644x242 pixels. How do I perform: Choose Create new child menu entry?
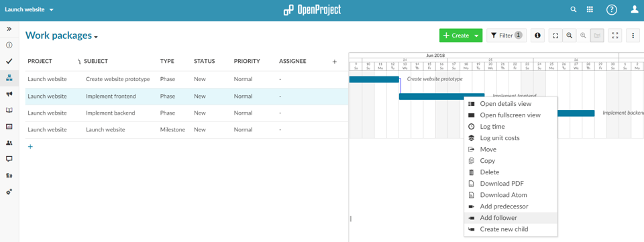pos(511,229)
